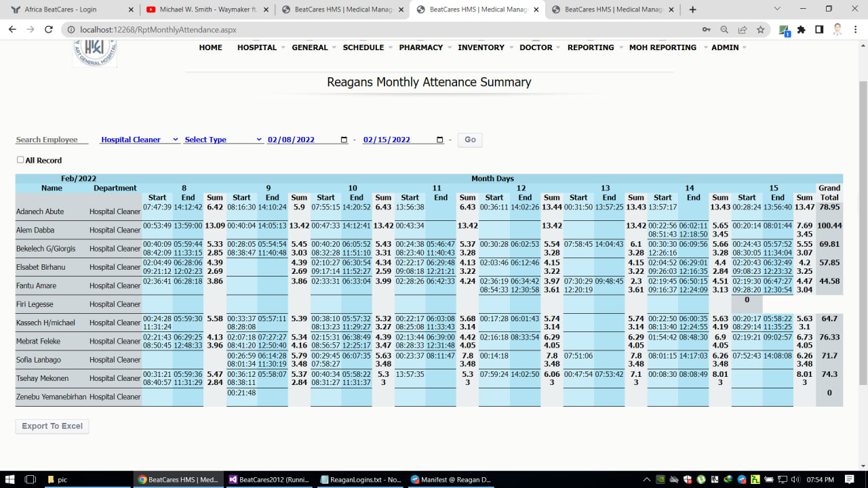Click the taskbar clock 07:54 PM
The width and height of the screenshot is (868, 488).
click(821, 479)
